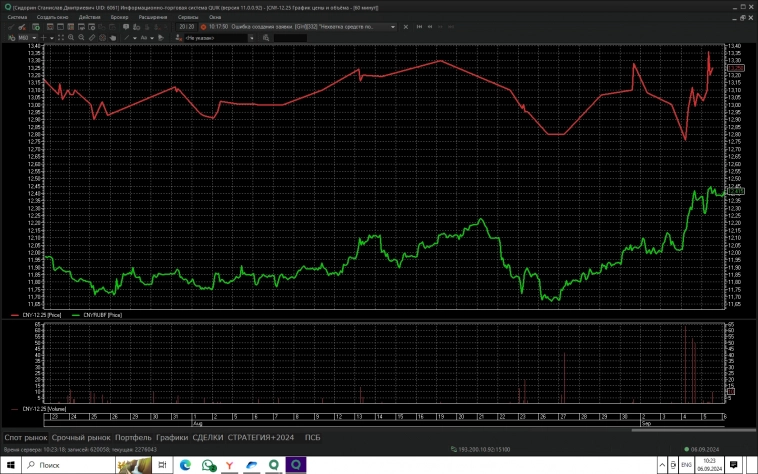
Task: Open the Система menu
Action: (x=18, y=17)
